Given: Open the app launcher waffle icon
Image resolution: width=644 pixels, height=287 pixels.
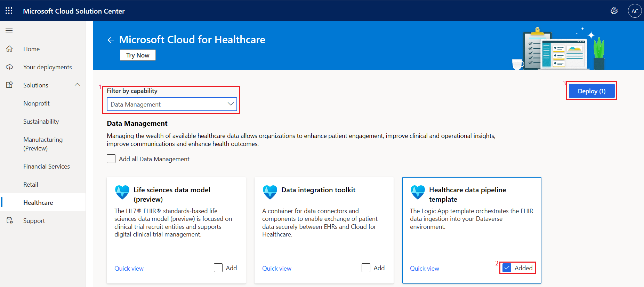Looking at the screenshot, I should pos(9,11).
